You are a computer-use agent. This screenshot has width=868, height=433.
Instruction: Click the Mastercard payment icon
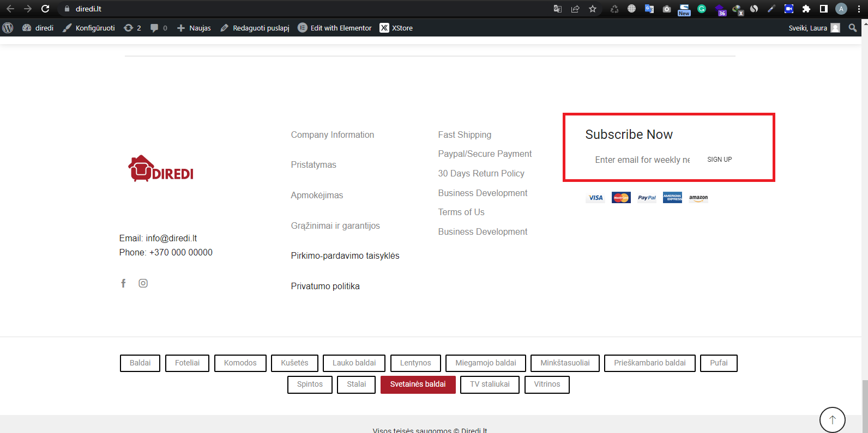click(621, 198)
